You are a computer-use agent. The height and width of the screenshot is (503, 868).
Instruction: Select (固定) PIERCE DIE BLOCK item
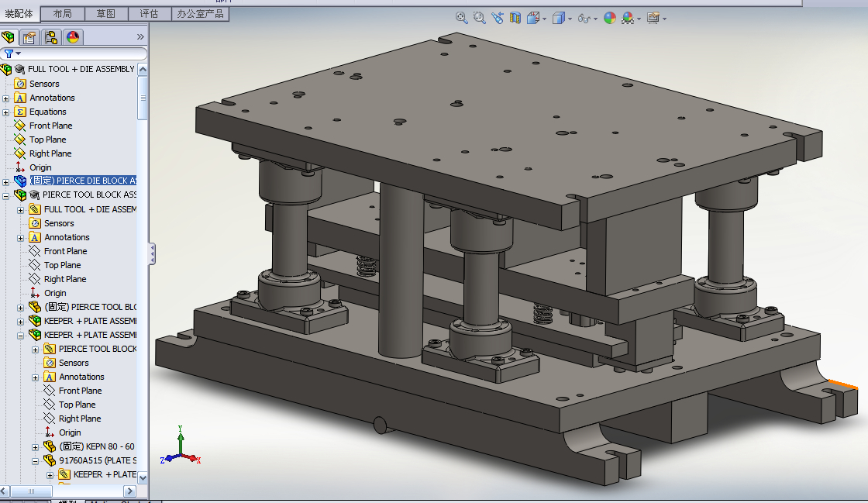pyautogui.click(x=83, y=181)
